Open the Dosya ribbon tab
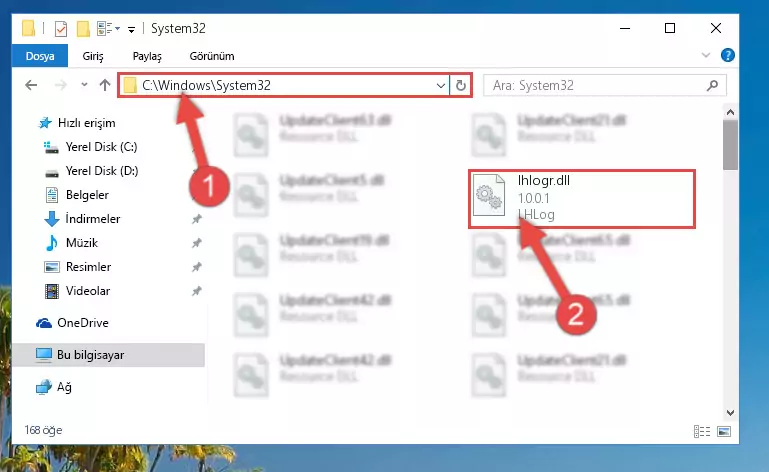769x472 pixels. coord(40,56)
